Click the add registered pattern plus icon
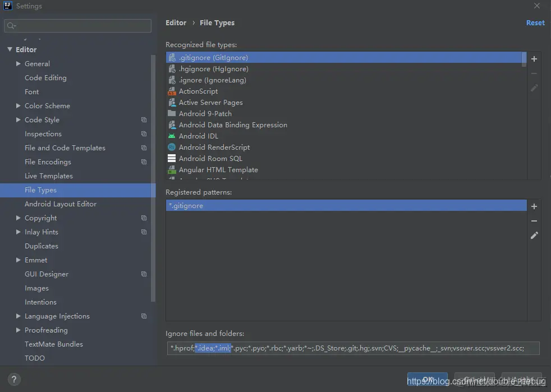The width and height of the screenshot is (551, 392). click(x=534, y=206)
